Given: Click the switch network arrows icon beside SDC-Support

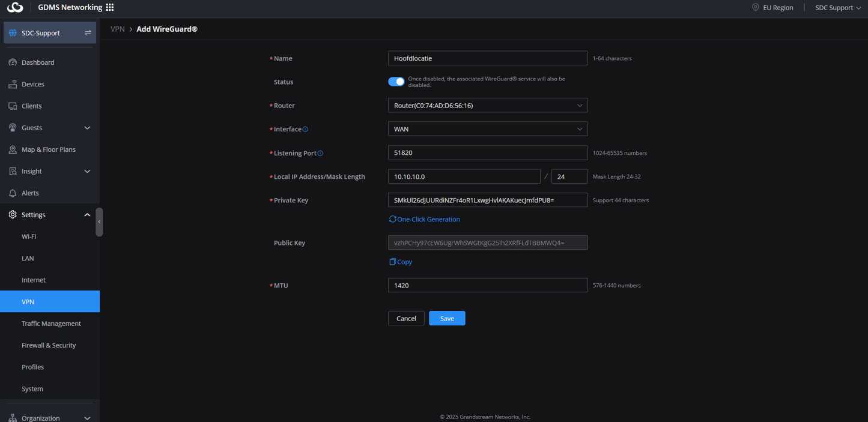Looking at the screenshot, I should [x=88, y=32].
